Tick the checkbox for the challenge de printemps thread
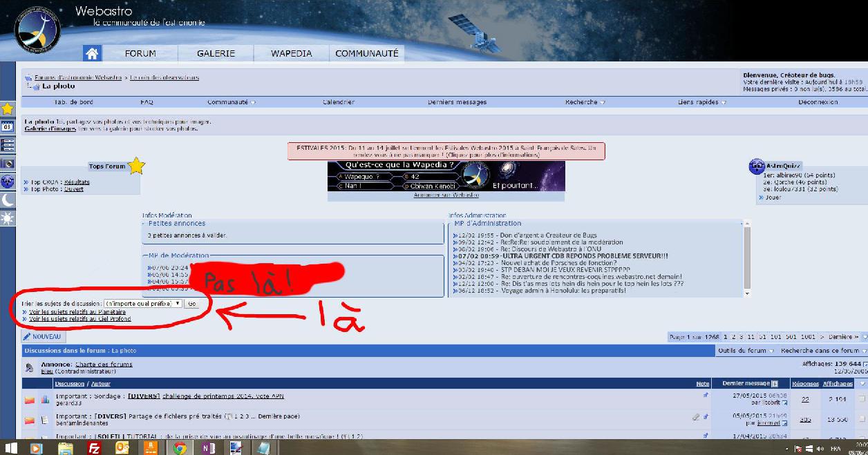Screen dimensions: 868x455 click(861, 399)
